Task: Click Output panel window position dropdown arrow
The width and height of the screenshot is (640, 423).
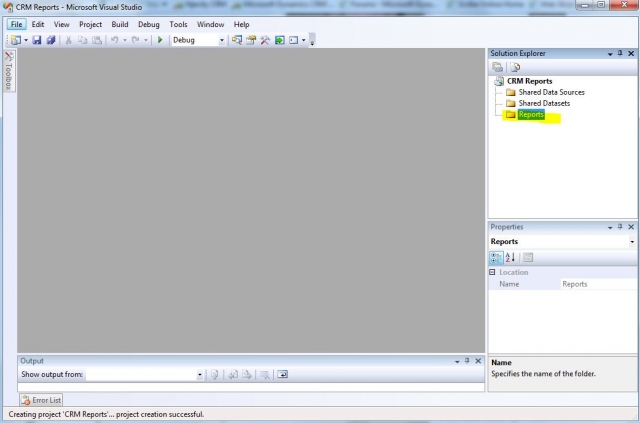Action: click(x=457, y=361)
